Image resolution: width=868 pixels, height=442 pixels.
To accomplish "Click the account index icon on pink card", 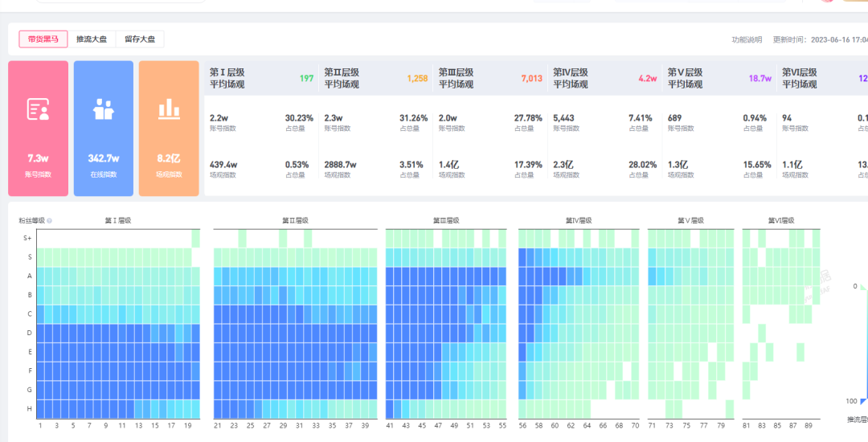I will 38,109.
